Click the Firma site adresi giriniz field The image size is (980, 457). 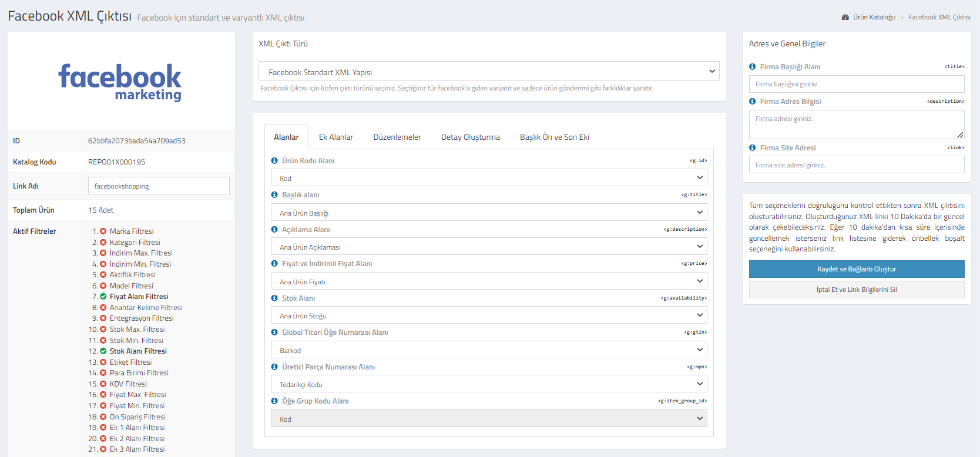[x=857, y=164]
